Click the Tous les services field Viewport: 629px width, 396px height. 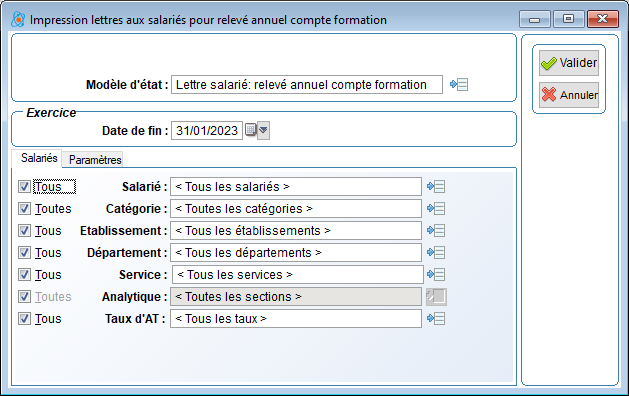coord(298,275)
